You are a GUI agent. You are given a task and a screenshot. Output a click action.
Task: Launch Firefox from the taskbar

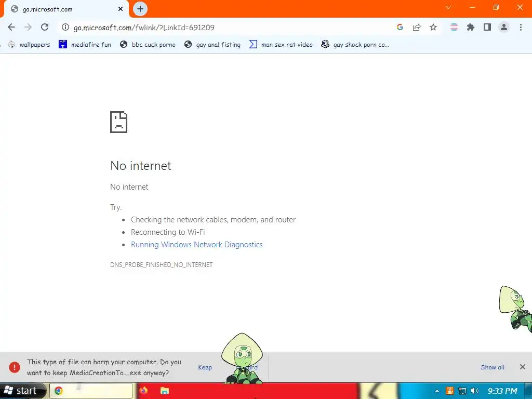[143, 391]
